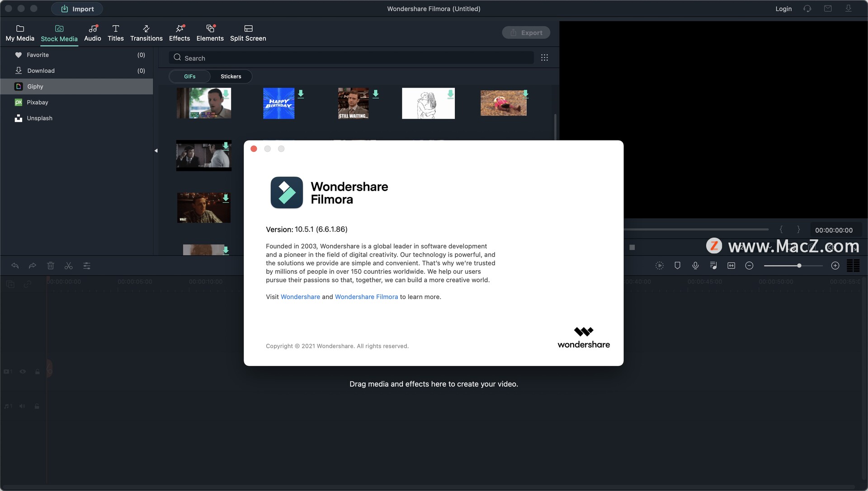Screen dimensions: 868x491
Task: Click the grid view toggle icon
Action: click(x=544, y=57)
